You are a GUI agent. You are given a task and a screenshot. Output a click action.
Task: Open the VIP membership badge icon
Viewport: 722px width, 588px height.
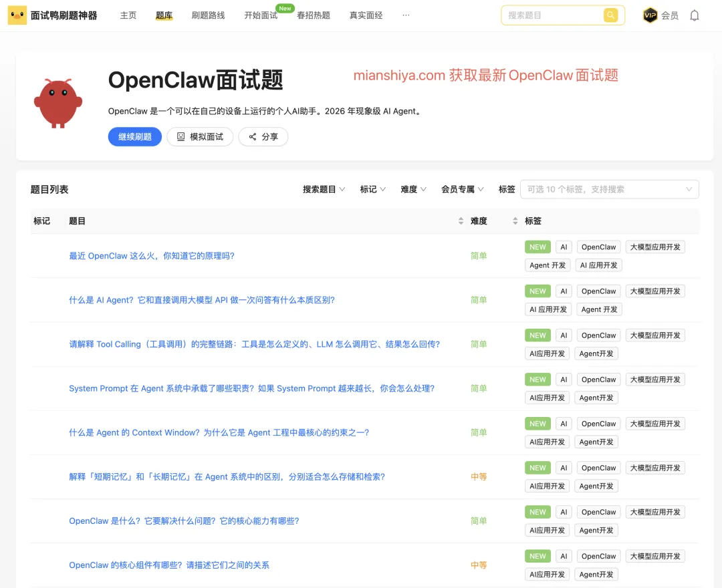tap(650, 15)
